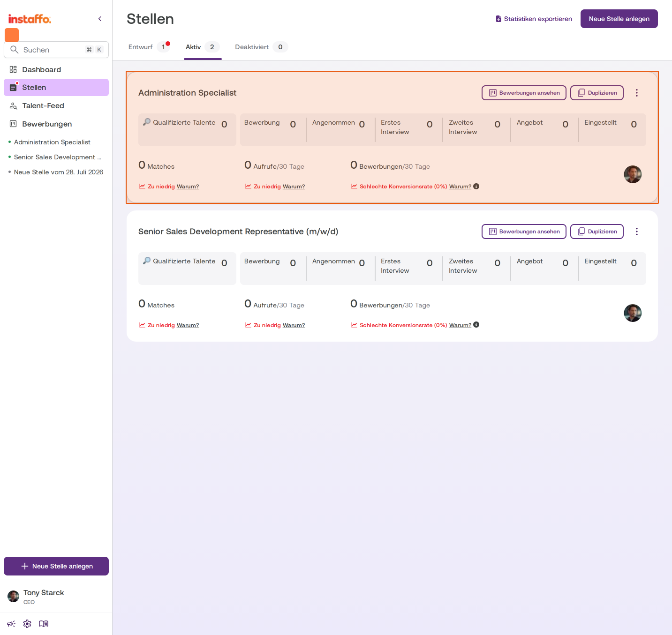Duplicate the Senior Sales Development Representative job
Image resolution: width=672 pixels, height=635 pixels.
point(597,232)
